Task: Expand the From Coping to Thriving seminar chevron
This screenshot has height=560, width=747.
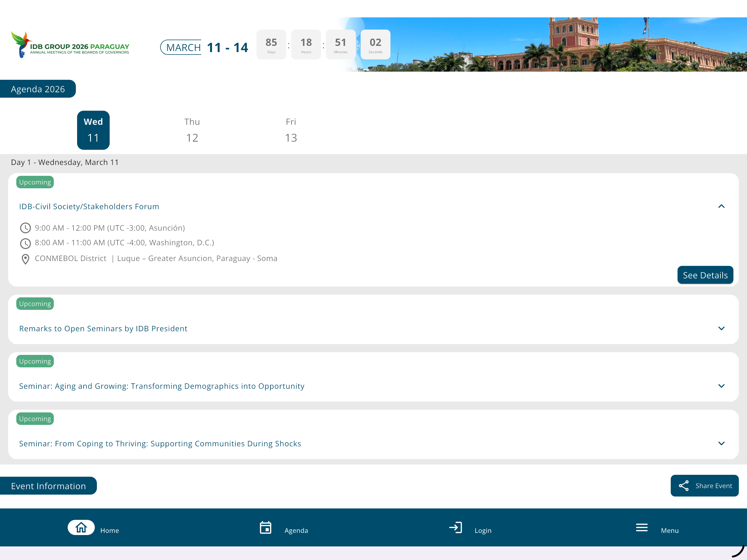Action: (721, 443)
